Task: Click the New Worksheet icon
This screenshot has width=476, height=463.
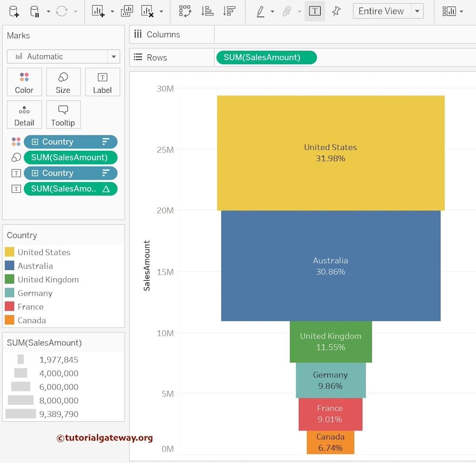Action: pos(98,11)
